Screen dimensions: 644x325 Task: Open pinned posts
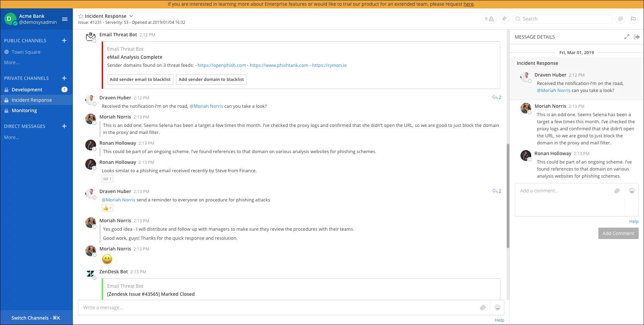[x=504, y=19]
